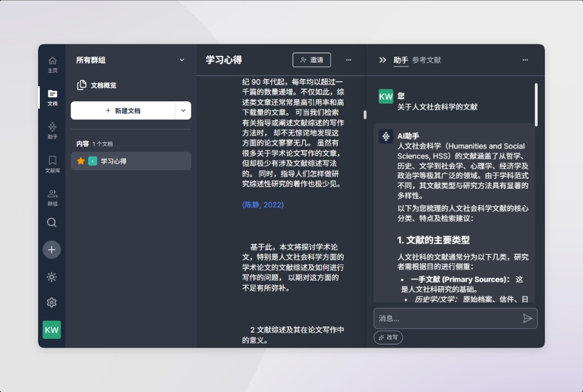Open the 群组 groups icon
This screenshot has height=392, width=583.
[53, 198]
